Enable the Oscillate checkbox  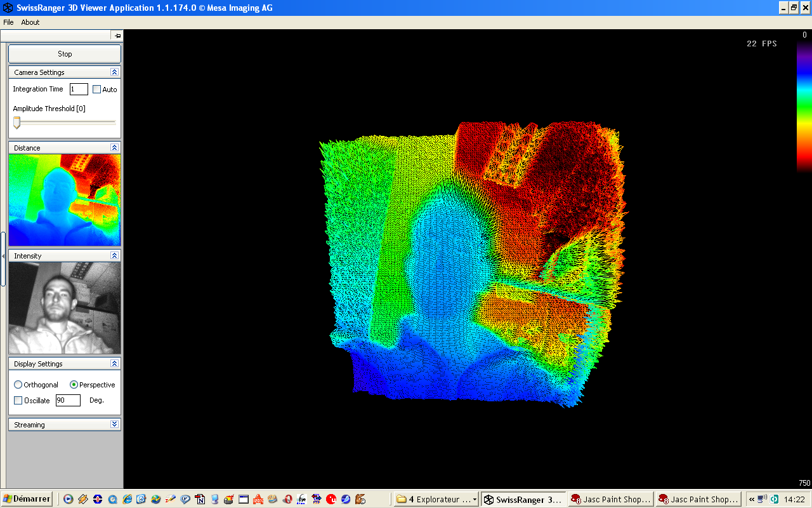click(18, 401)
